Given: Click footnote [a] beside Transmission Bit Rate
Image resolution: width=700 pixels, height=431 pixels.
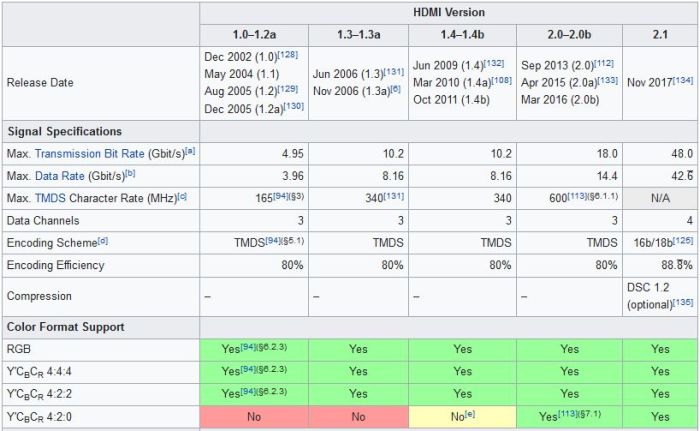Looking at the screenshot, I should 189,151.
